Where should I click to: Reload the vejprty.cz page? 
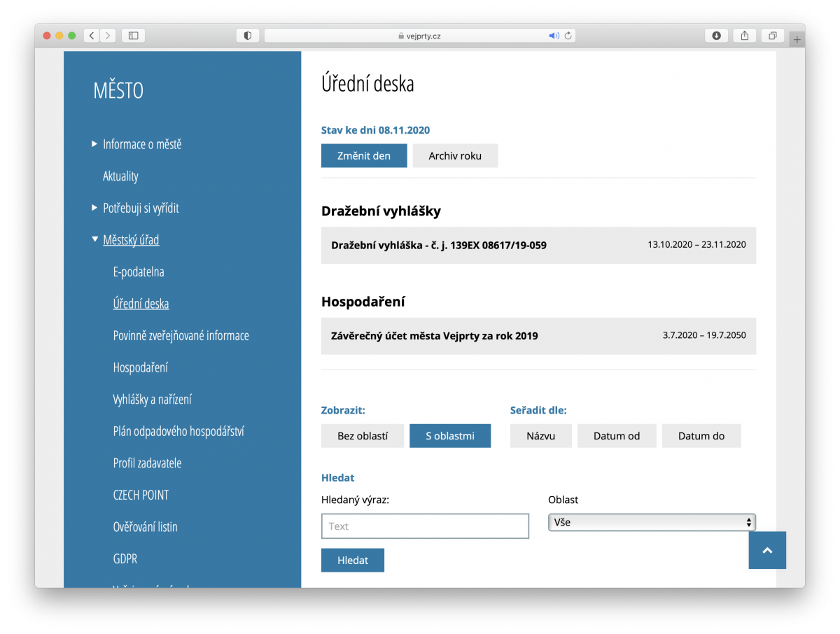coord(568,36)
